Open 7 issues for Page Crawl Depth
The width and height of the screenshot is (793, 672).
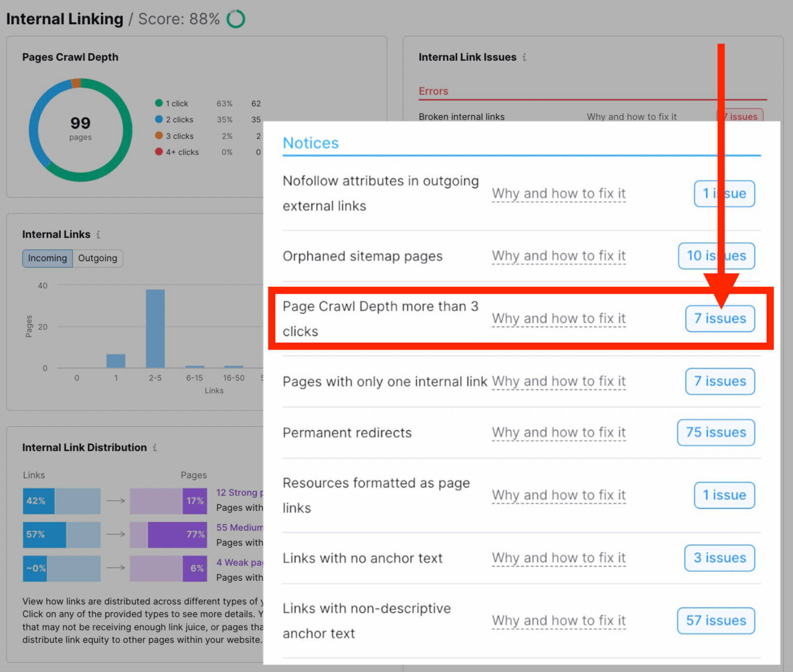(719, 319)
